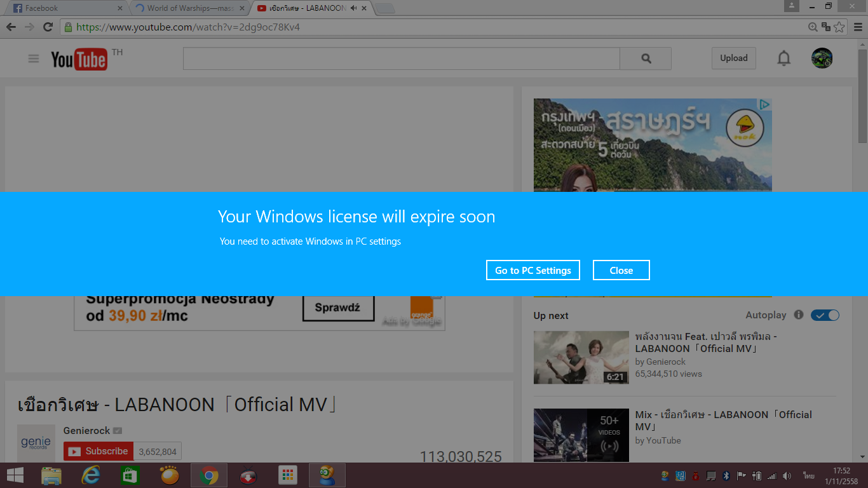Click the translate icon in address bar

[826, 27]
